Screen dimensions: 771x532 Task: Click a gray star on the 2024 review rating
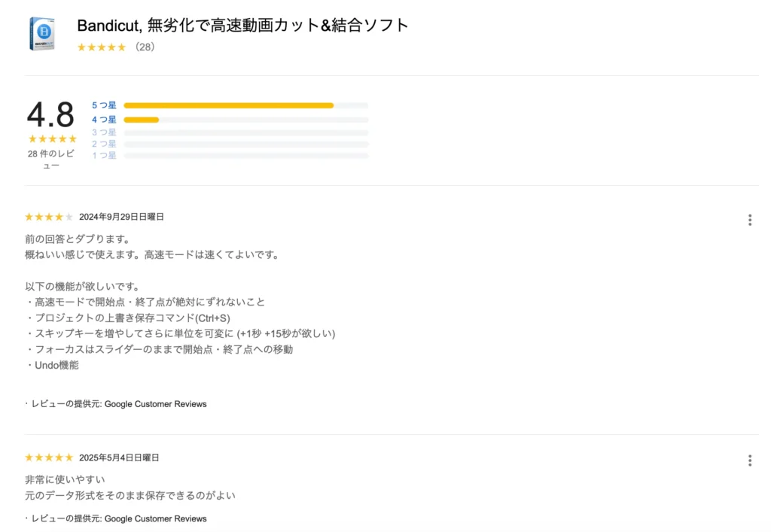(69, 217)
